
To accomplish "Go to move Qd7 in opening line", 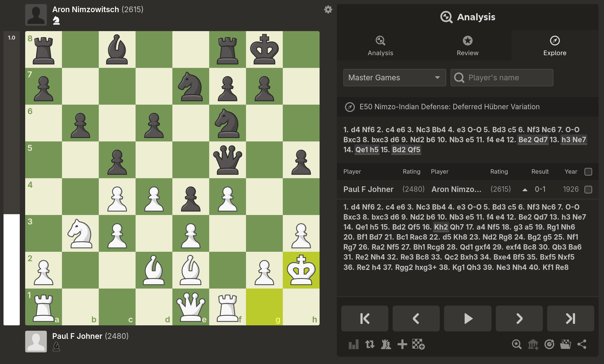I will click(x=540, y=140).
